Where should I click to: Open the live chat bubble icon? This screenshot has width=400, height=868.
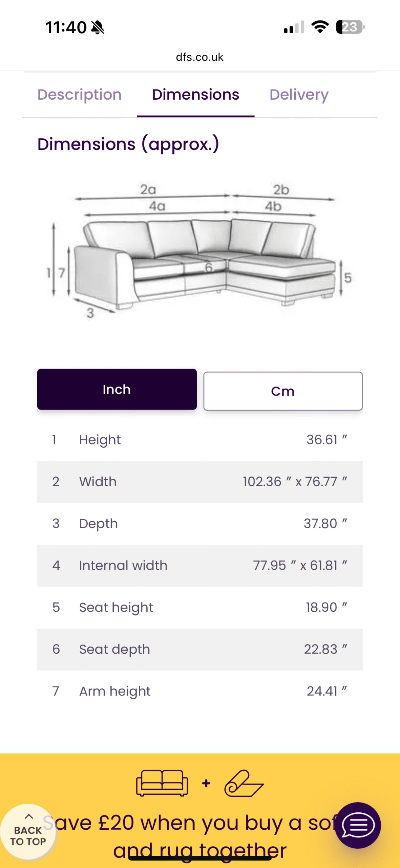click(x=358, y=825)
